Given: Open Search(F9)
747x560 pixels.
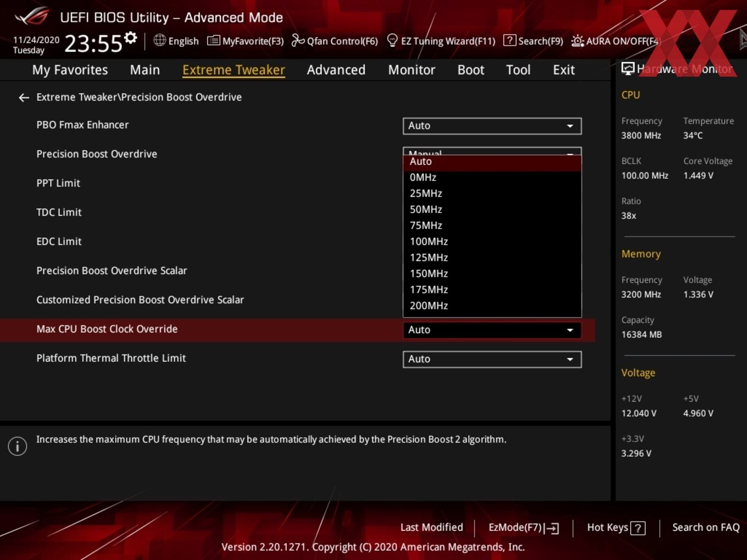Looking at the screenshot, I should pyautogui.click(x=533, y=41).
